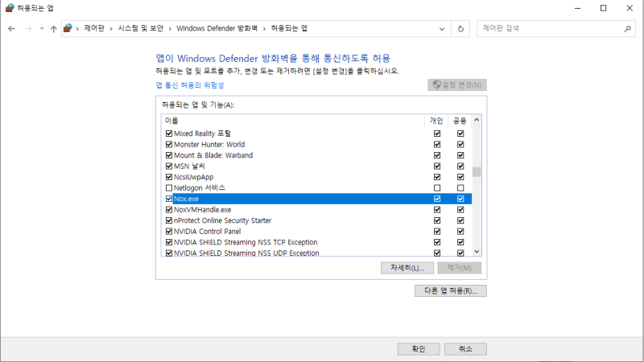Click the list scrollbar thumb

click(x=477, y=171)
